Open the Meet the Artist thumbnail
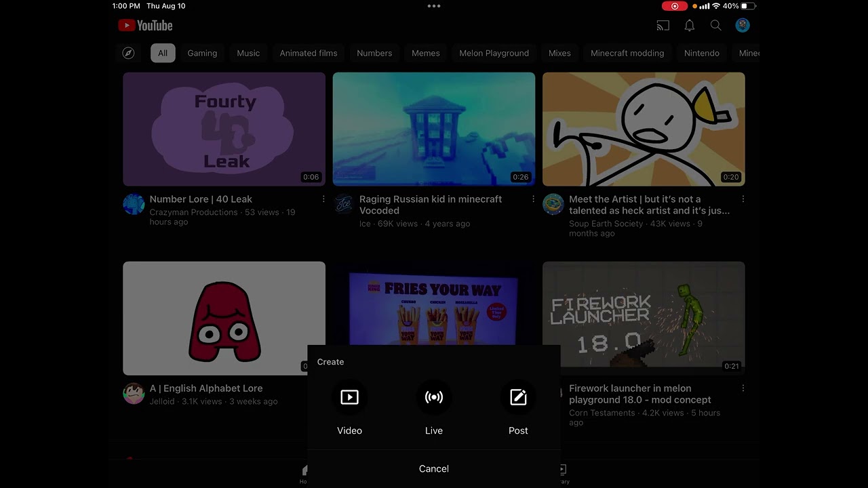The width and height of the screenshot is (868, 488). 644,129
